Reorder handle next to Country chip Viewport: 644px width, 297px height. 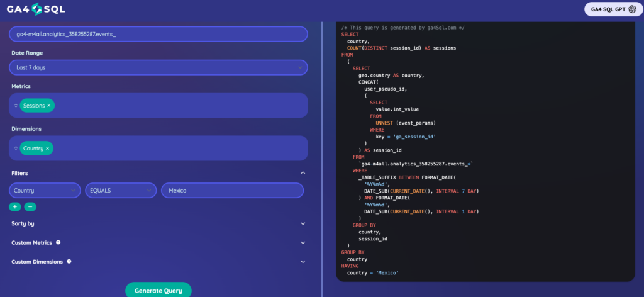coord(16,148)
